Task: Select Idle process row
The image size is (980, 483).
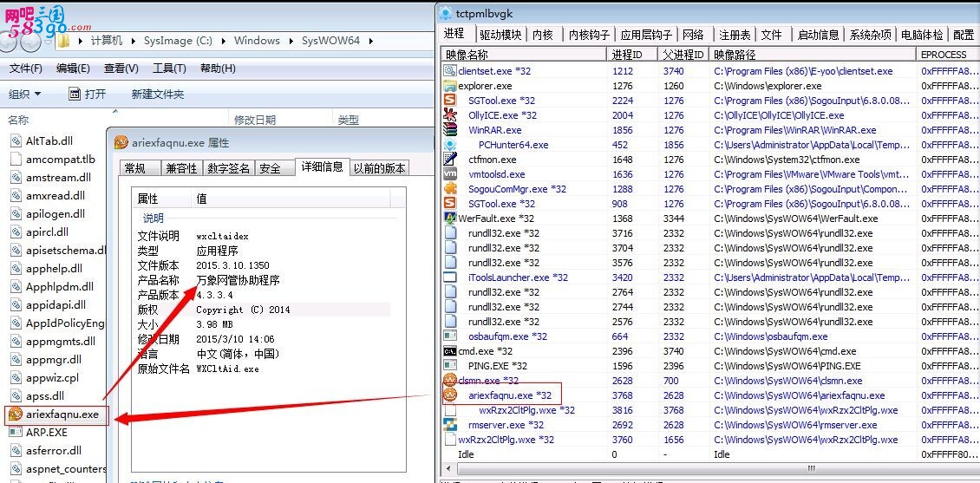Action: point(710,454)
